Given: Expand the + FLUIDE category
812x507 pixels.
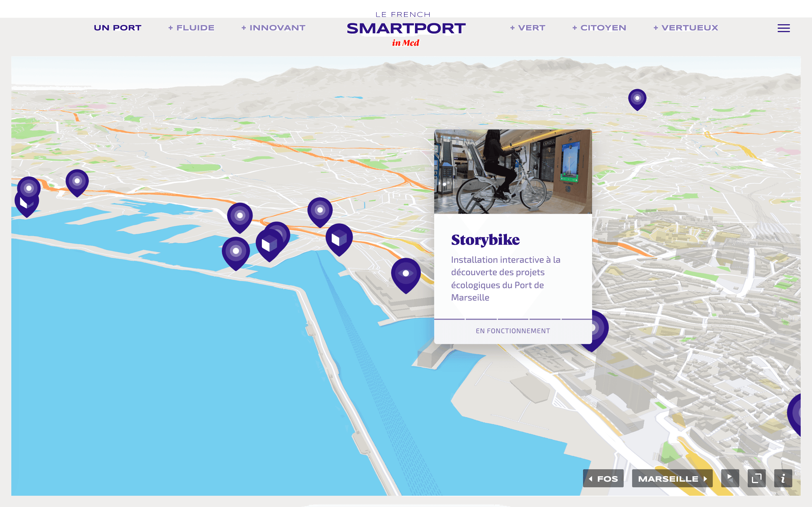Looking at the screenshot, I should click(x=191, y=28).
